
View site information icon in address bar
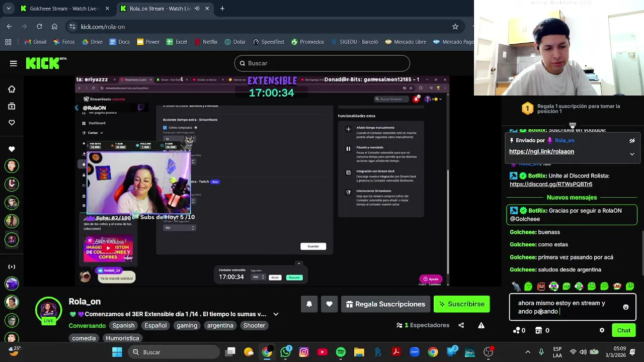[x=72, y=27]
